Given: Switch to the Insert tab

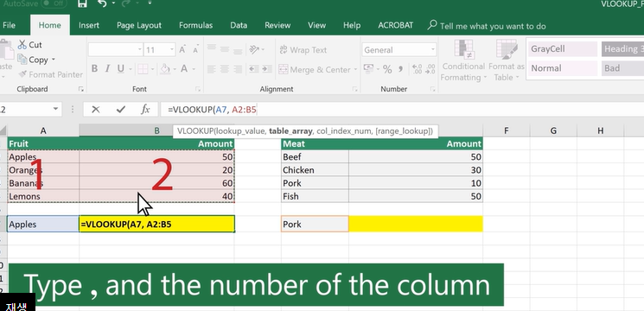Looking at the screenshot, I should (89, 25).
